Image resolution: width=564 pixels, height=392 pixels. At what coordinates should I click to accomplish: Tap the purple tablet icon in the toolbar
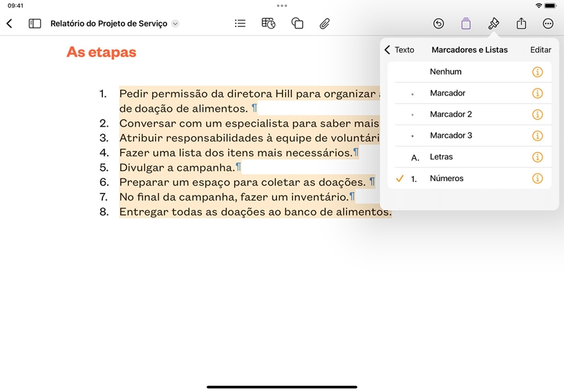point(466,24)
